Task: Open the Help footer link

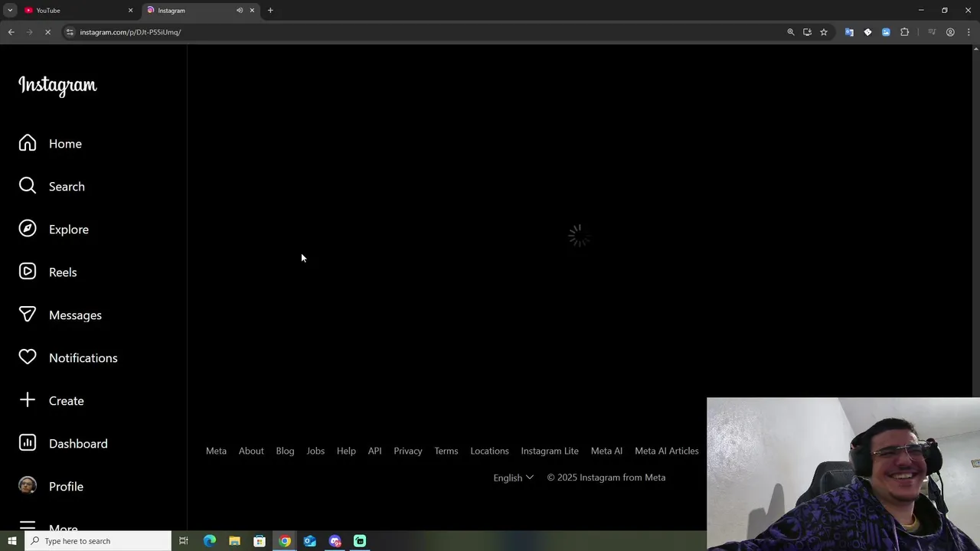Action: pyautogui.click(x=346, y=451)
